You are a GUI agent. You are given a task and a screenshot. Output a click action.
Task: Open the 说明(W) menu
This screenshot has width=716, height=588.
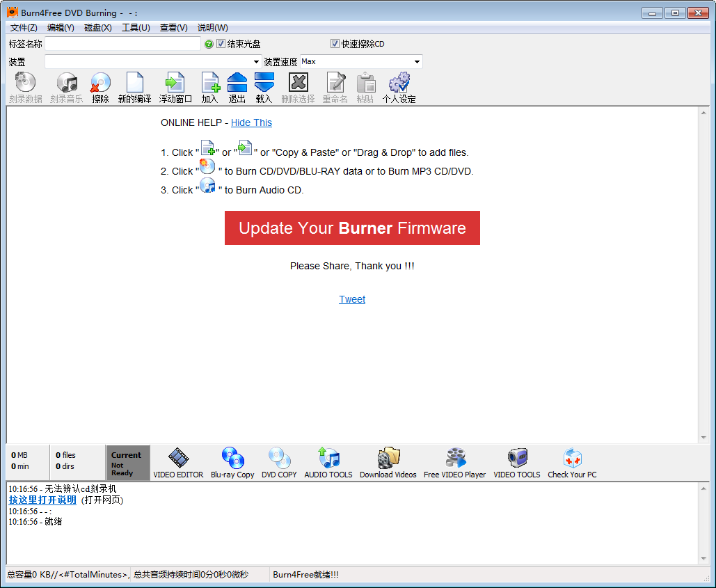tap(212, 27)
